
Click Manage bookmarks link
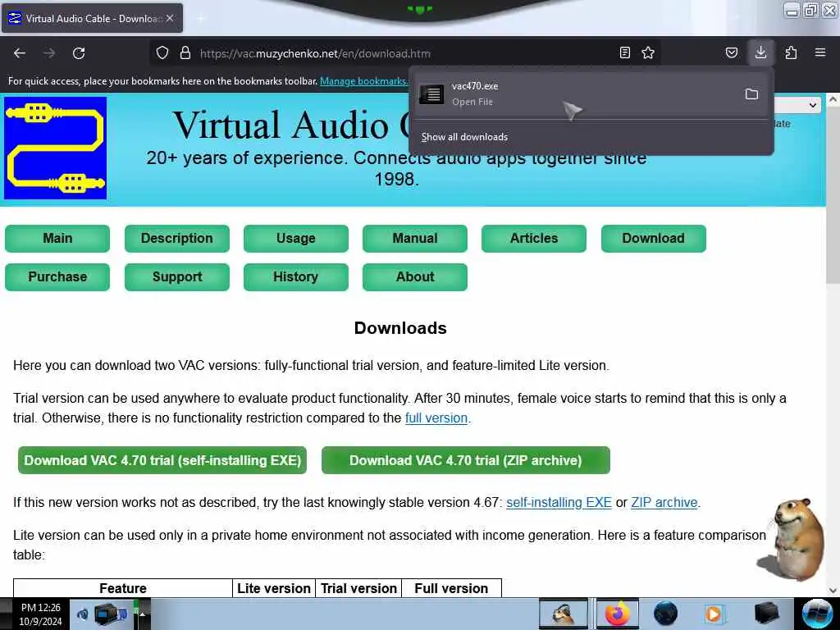(x=363, y=81)
